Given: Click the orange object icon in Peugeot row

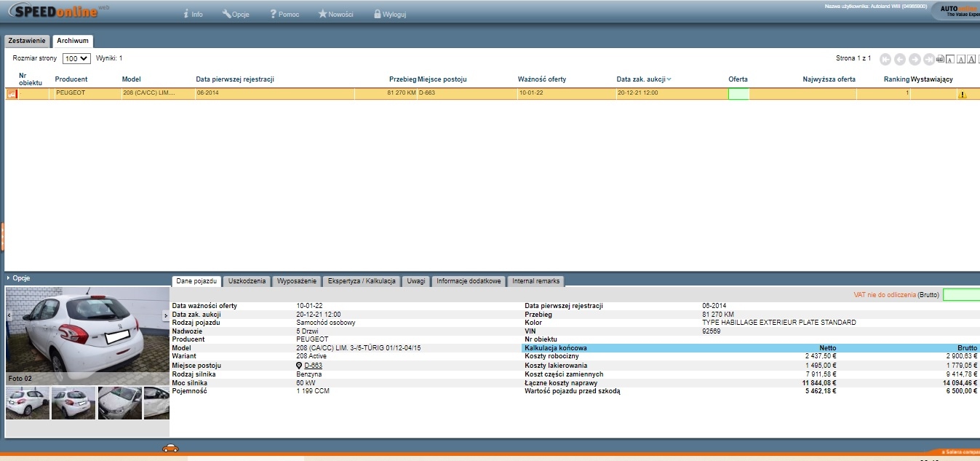Looking at the screenshot, I should tap(12, 94).
